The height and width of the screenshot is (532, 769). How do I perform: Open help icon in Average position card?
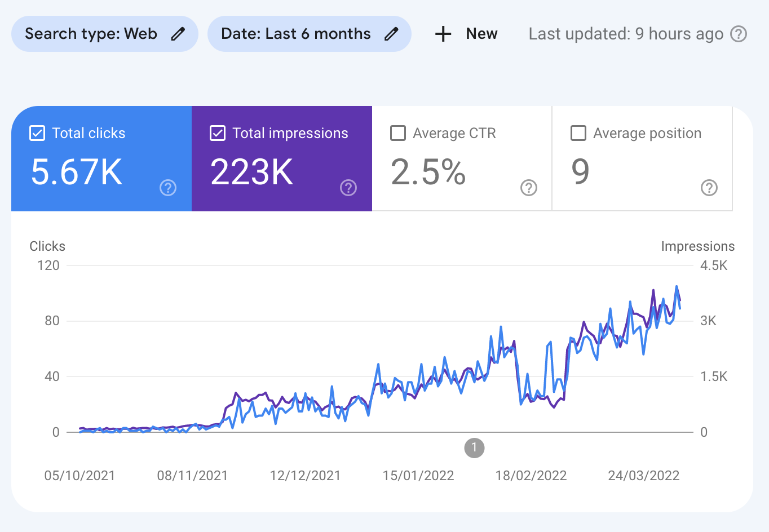coord(709,188)
